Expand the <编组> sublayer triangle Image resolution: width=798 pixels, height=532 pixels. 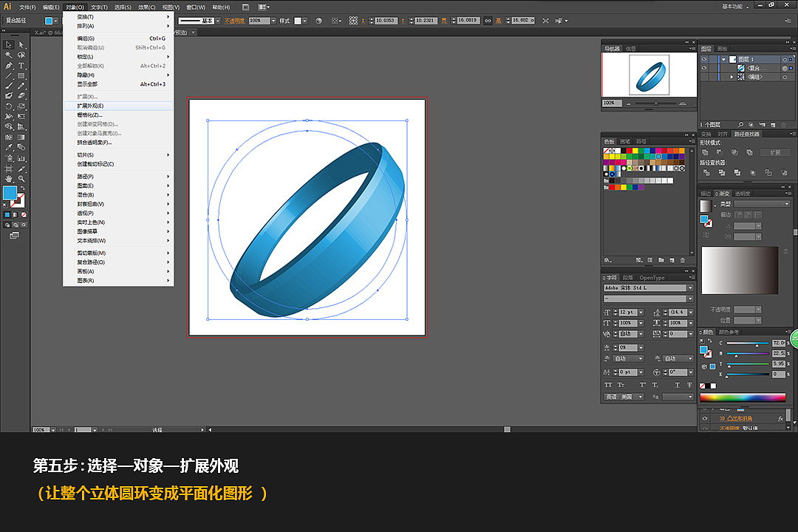[x=731, y=78]
